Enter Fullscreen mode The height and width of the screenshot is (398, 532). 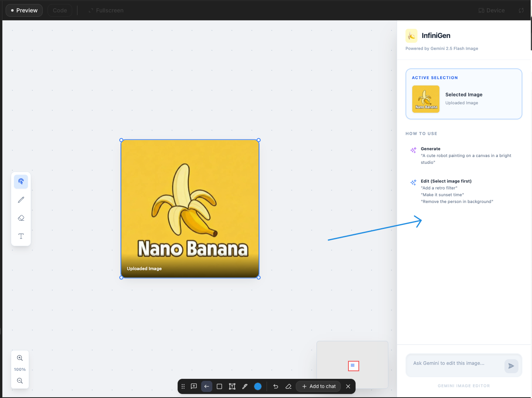coord(106,10)
